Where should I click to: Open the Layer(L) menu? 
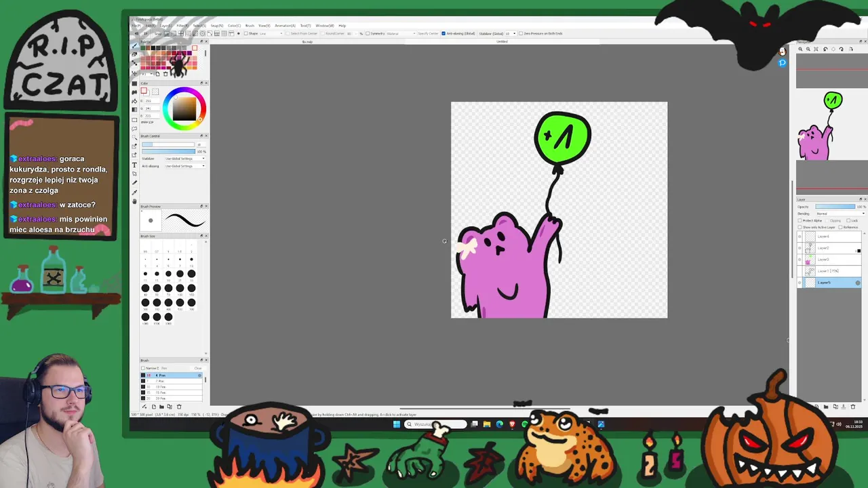[166, 26]
